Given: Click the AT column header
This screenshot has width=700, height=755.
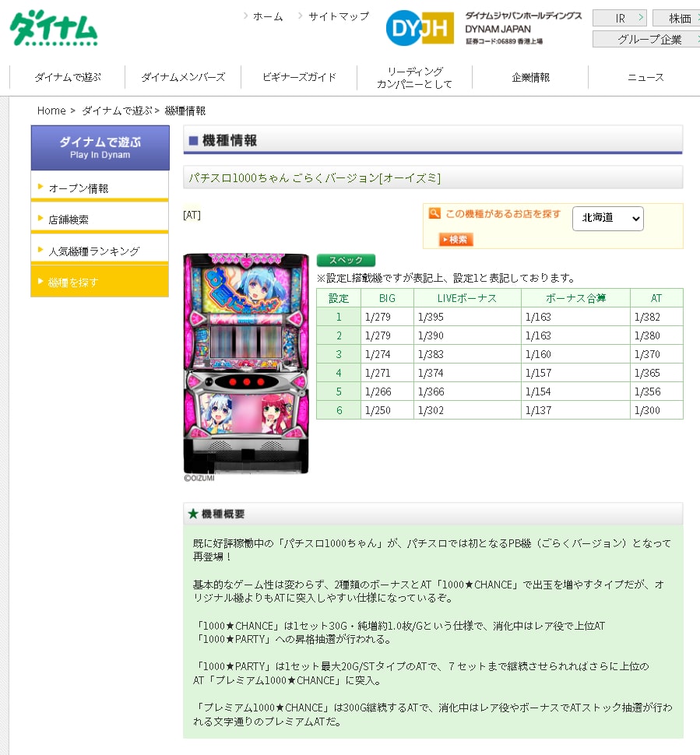Looking at the screenshot, I should coord(656,298).
